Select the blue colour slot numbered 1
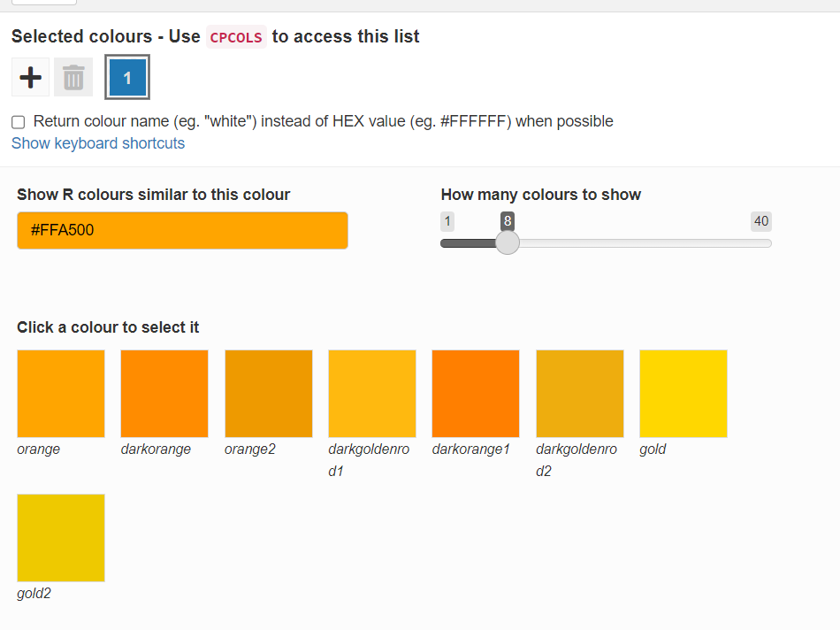 pyautogui.click(x=127, y=78)
